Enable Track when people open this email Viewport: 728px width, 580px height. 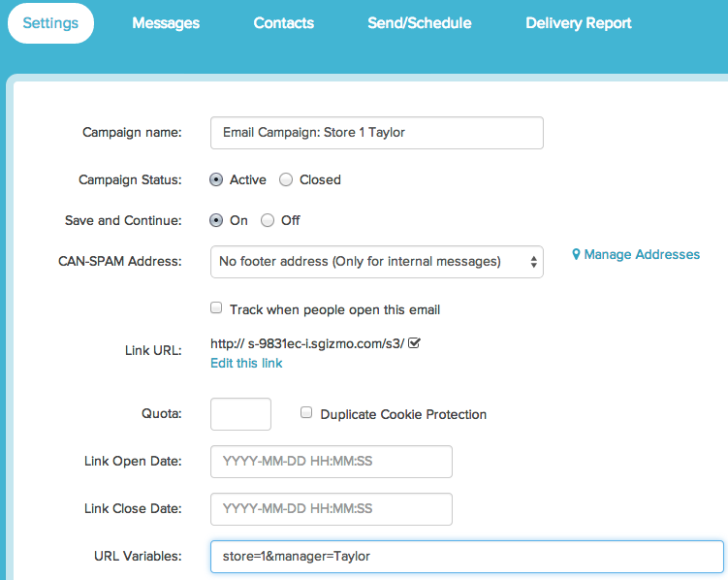pyautogui.click(x=216, y=307)
